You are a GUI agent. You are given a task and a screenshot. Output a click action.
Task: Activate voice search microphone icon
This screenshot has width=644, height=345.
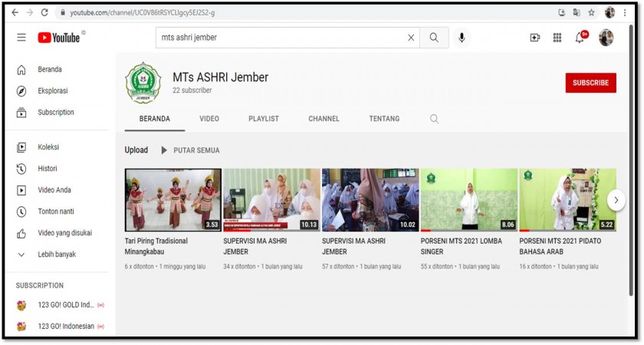click(462, 38)
